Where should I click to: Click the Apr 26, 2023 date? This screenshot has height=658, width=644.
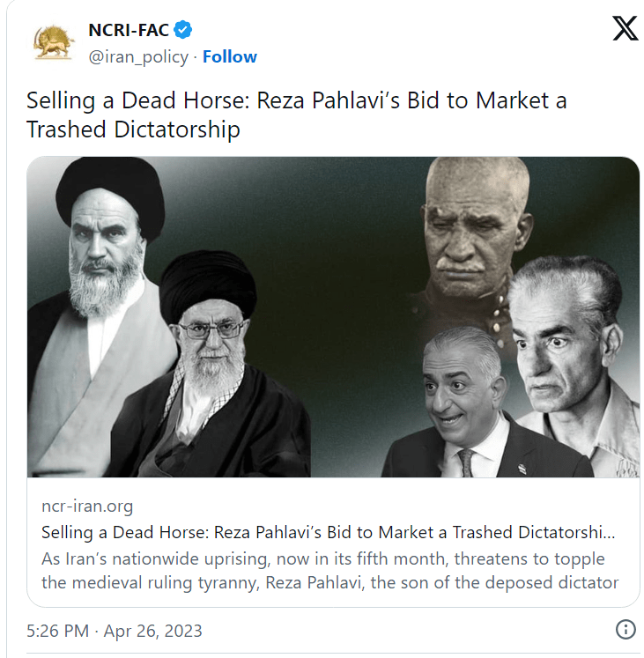click(152, 631)
